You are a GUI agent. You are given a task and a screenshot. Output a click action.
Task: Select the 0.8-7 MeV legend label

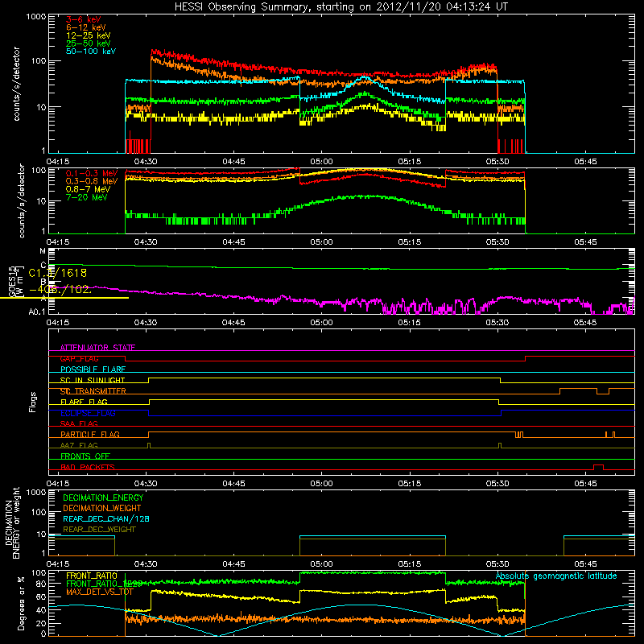pyautogui.click(x=88, y=189)
